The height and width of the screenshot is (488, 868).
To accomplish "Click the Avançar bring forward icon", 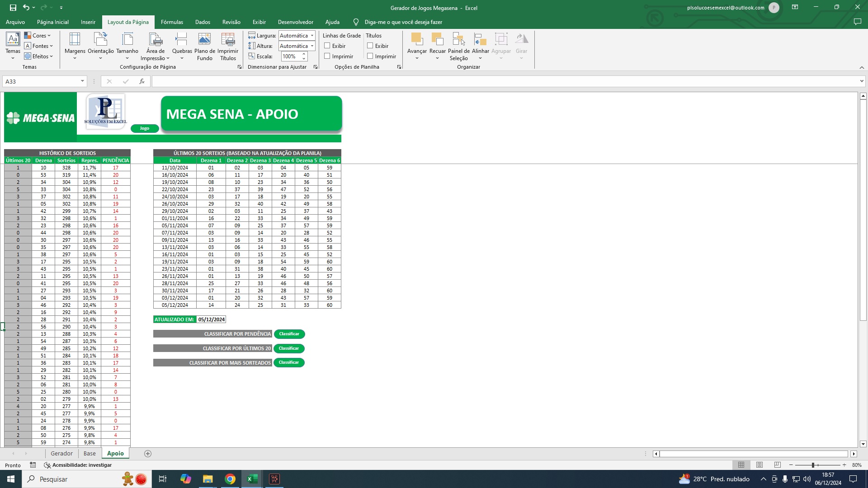I will point(416,39).
